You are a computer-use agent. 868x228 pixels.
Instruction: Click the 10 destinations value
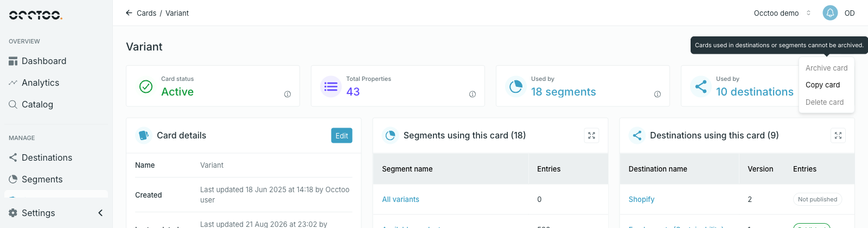click(x=755, y=92)
